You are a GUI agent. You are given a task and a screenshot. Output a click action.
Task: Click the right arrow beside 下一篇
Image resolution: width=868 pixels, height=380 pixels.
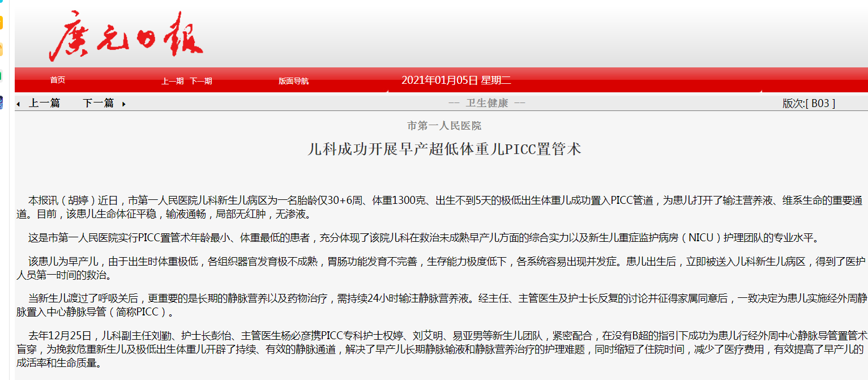click(123, 104)
